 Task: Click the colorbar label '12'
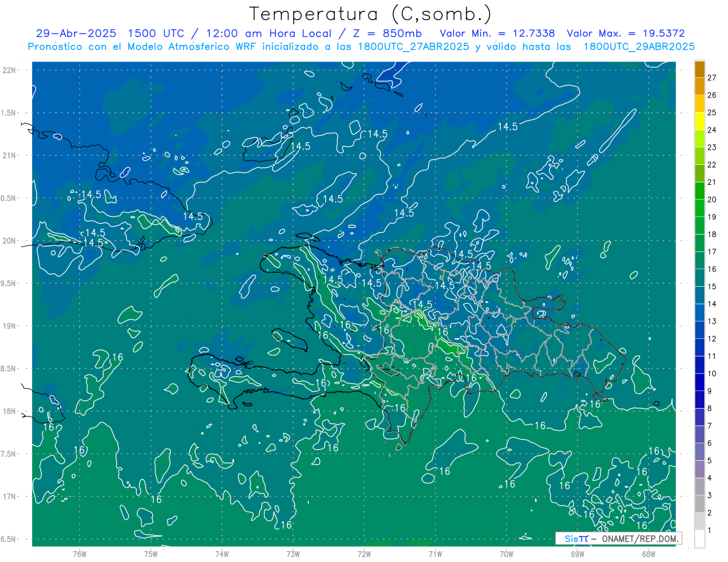[x=712, y=339]
